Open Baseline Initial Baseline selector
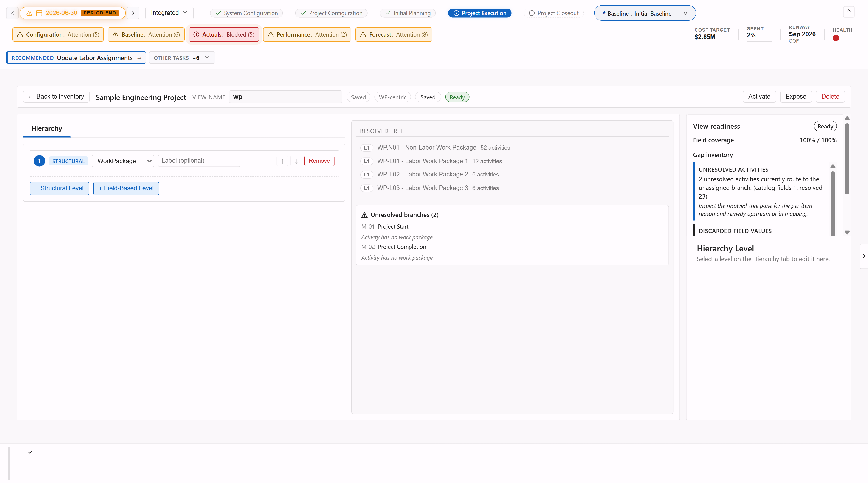868x483 pixels. tap(645, 13)
